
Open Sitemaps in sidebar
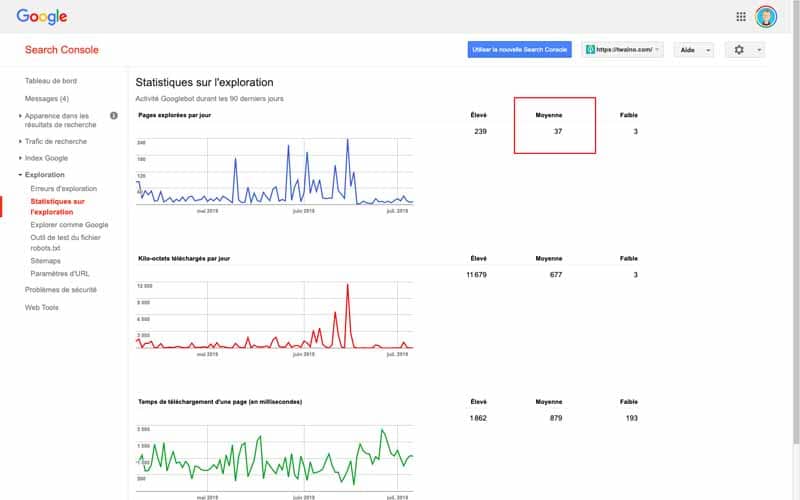pyautogui.click(x=45, y=261)
